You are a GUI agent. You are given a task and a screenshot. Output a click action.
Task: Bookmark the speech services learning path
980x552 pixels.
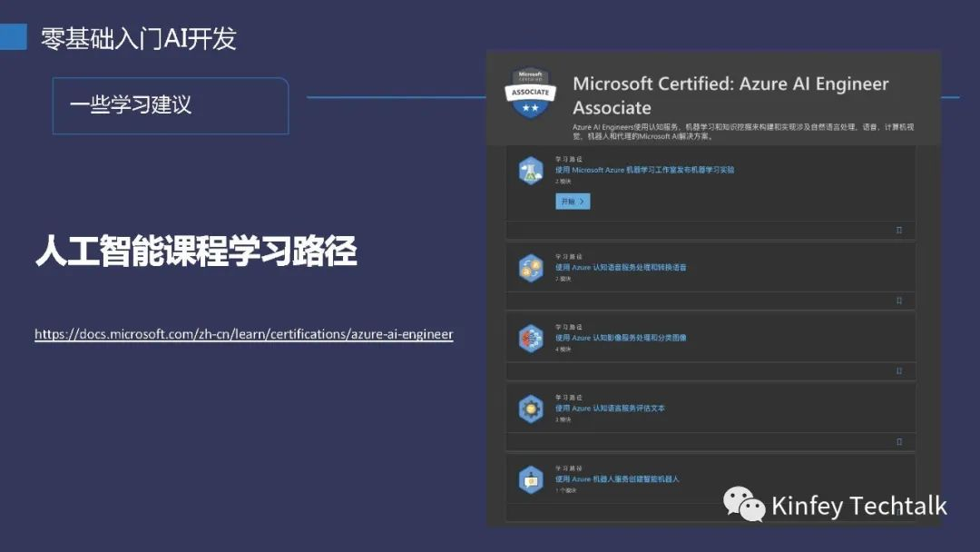pos(898,301)
